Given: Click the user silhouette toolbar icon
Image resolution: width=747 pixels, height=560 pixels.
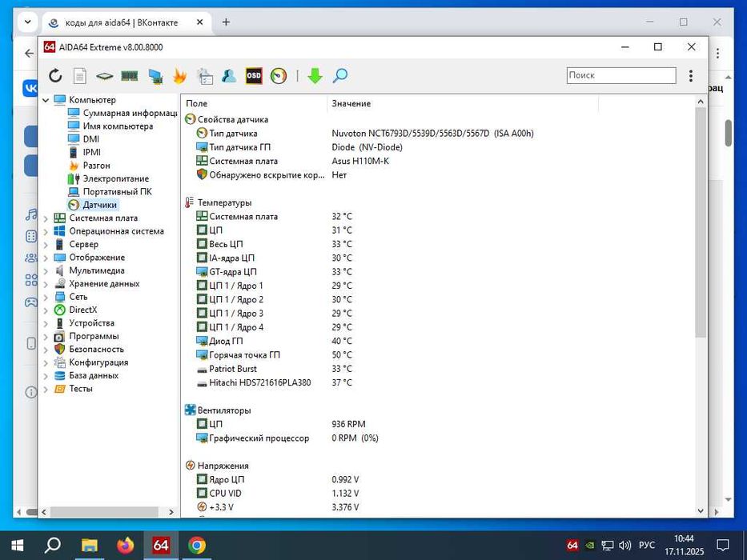Looking at the screenshot, I should (229, 76).
